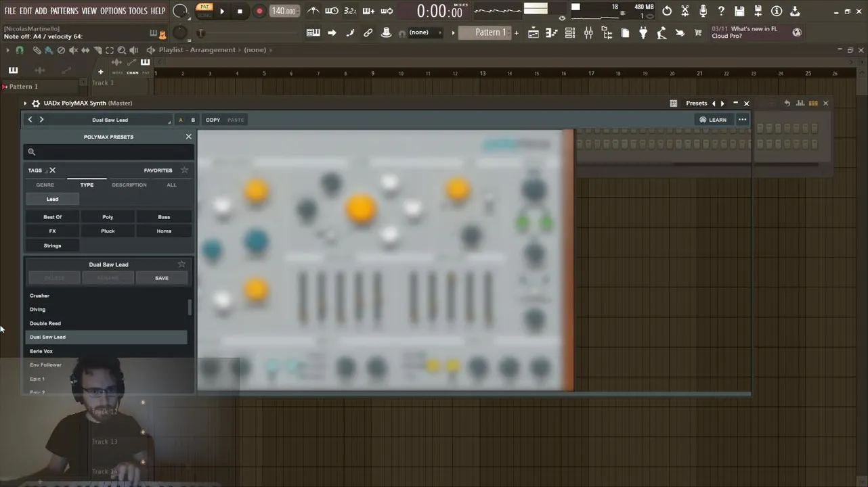Select the Pluck type tag
This screenshot has height=487, width=868.
pyautogui.click(x=108, y=231)
